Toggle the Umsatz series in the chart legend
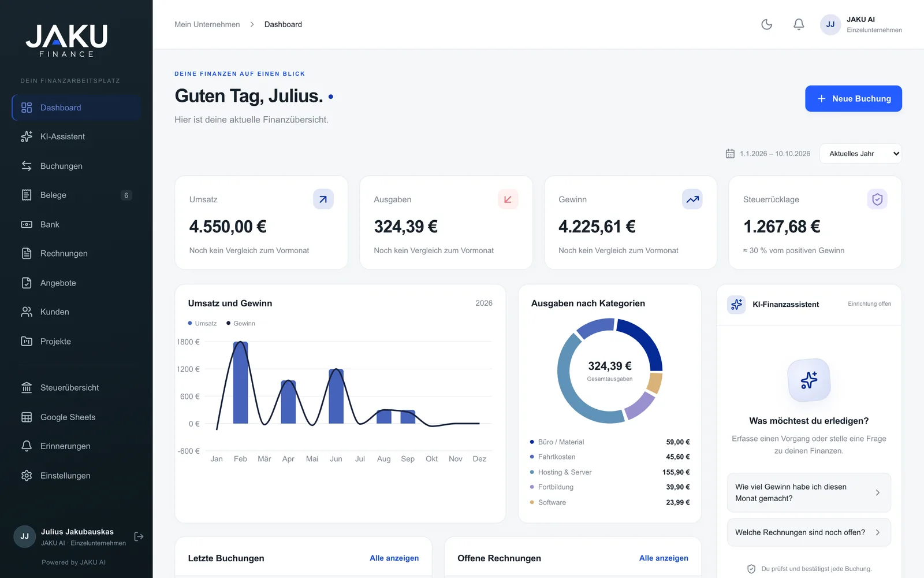Viewport: 924px width, 578px height. (202, 323)
